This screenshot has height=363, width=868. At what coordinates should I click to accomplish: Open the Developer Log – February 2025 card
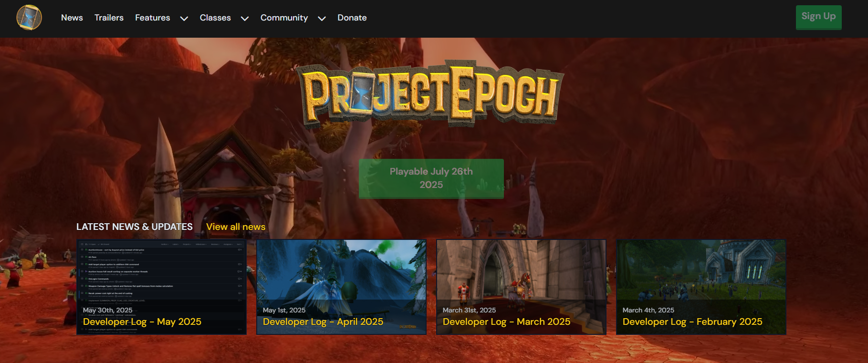click(701, 287)
